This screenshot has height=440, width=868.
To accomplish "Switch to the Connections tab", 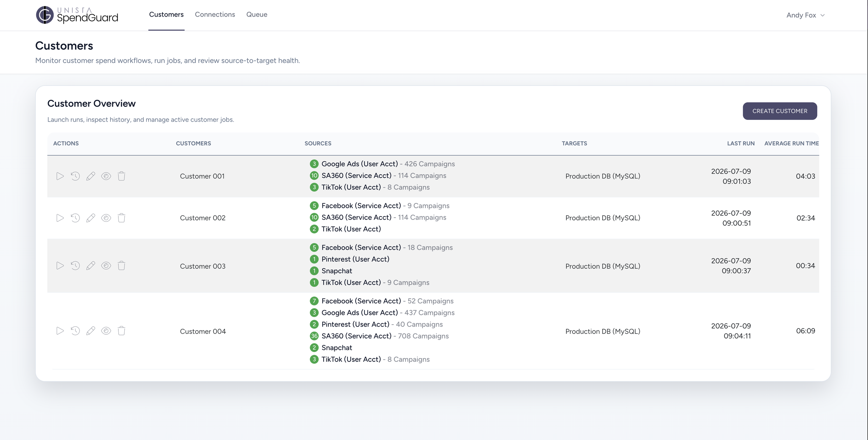I will pyautogui.click(x=215, y=15).
